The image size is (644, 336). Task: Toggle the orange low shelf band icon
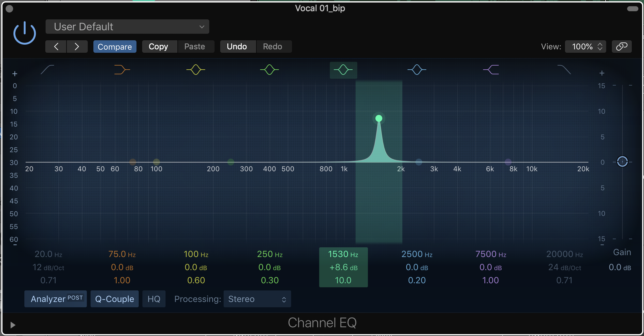pos(122,69)
